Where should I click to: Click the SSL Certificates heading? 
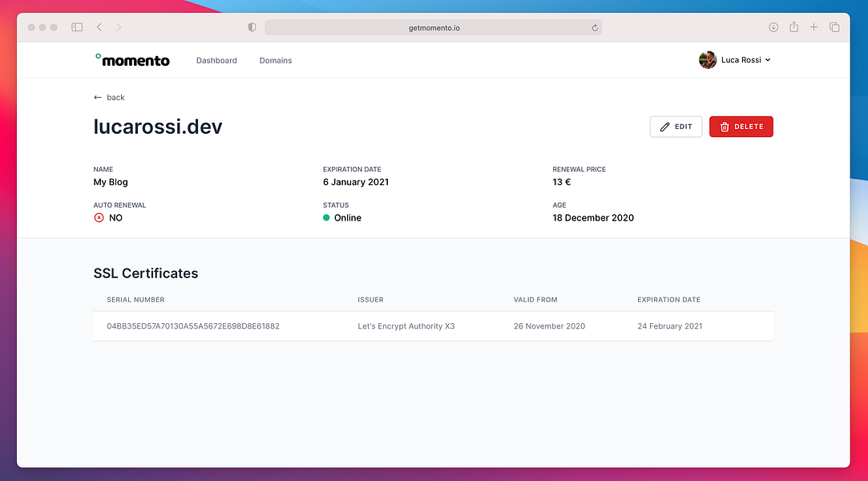[x=146, y=273]
